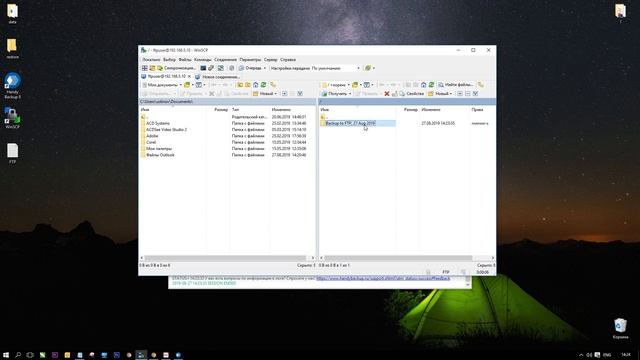Open the Корзина recycle bin
The image size is (640, 360).
[x=620, y=329]
